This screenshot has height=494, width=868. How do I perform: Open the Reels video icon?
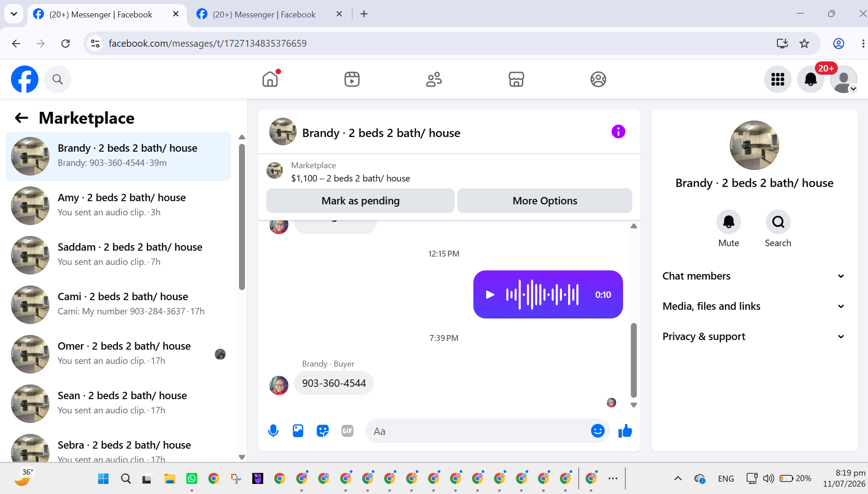[x=352, y=79]
